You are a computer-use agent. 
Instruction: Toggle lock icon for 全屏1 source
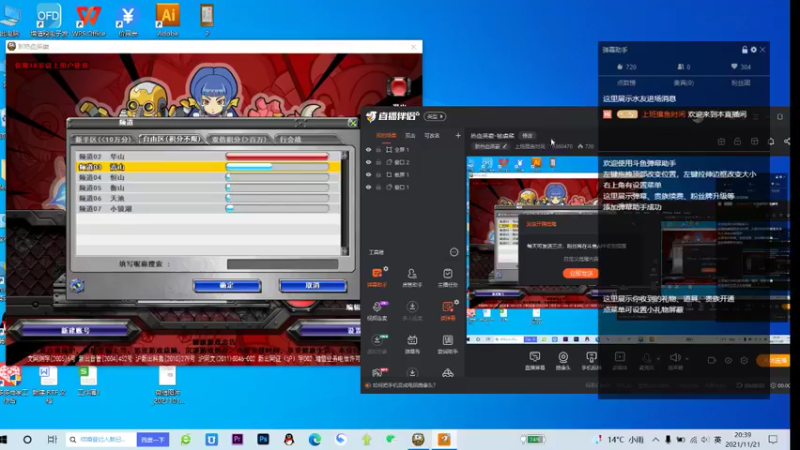click(379, 150)
